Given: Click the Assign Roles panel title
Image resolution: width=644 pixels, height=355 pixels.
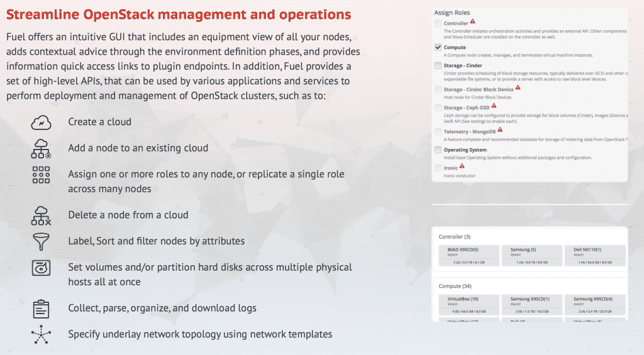Looking at the screenshot, I should pos(452,13).
